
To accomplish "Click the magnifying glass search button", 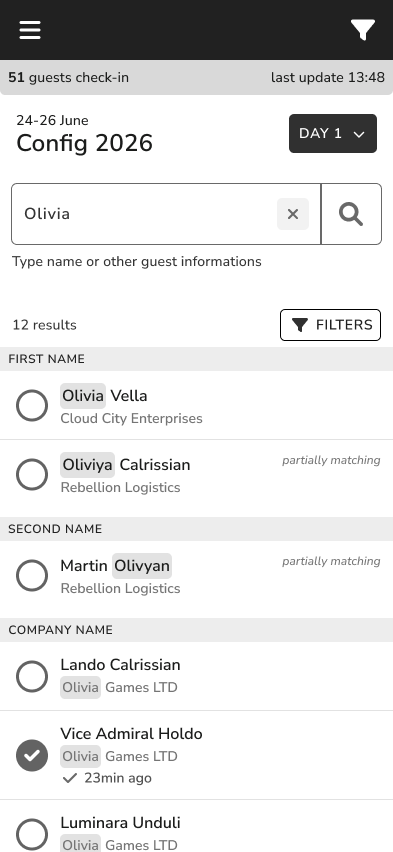I will tap(351, 214).
